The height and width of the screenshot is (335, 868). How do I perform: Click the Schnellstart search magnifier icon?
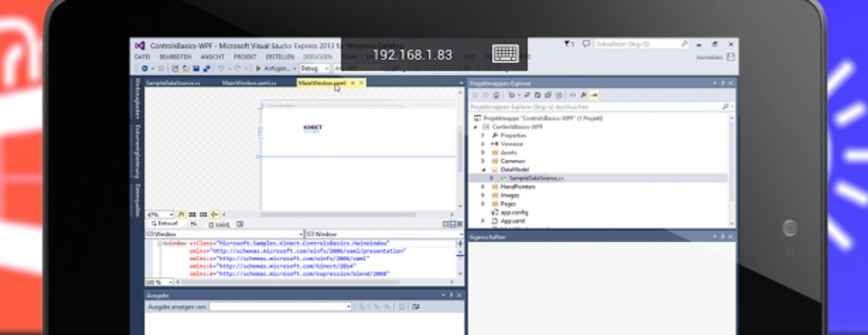pos(685,43)
